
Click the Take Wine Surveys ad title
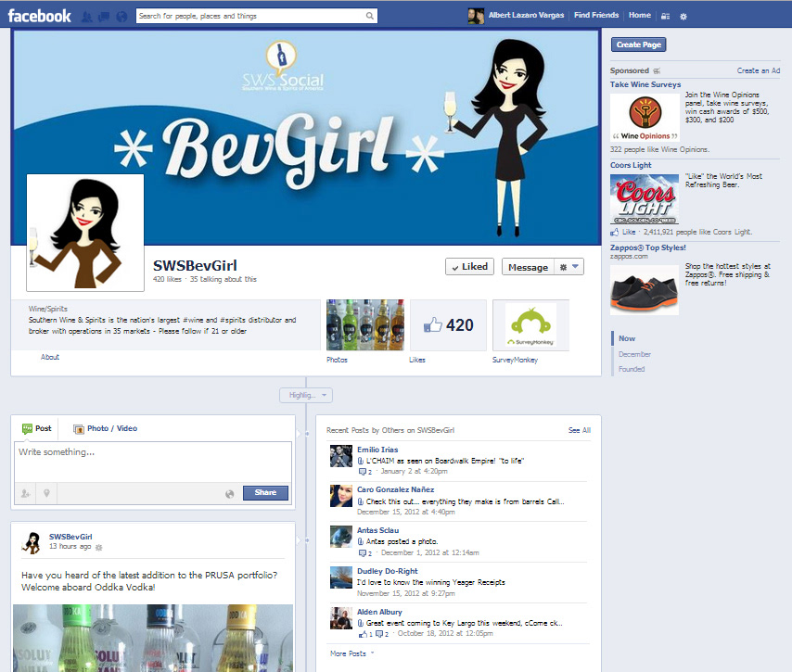645,84
